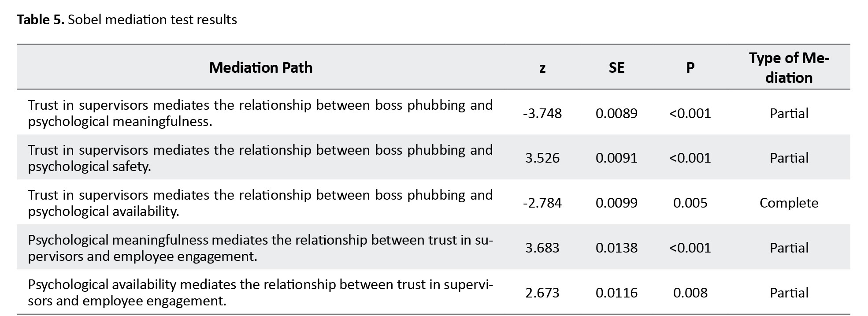Click the Table 5 caption text

pos(127,19)
